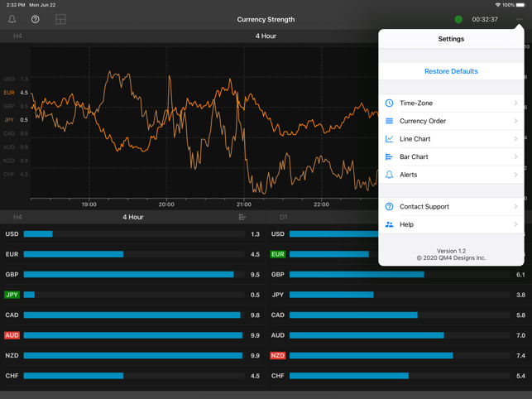This screenshot has height=399, width=532.
Task: Open the help question mark icon
Action: click(36, 19)
